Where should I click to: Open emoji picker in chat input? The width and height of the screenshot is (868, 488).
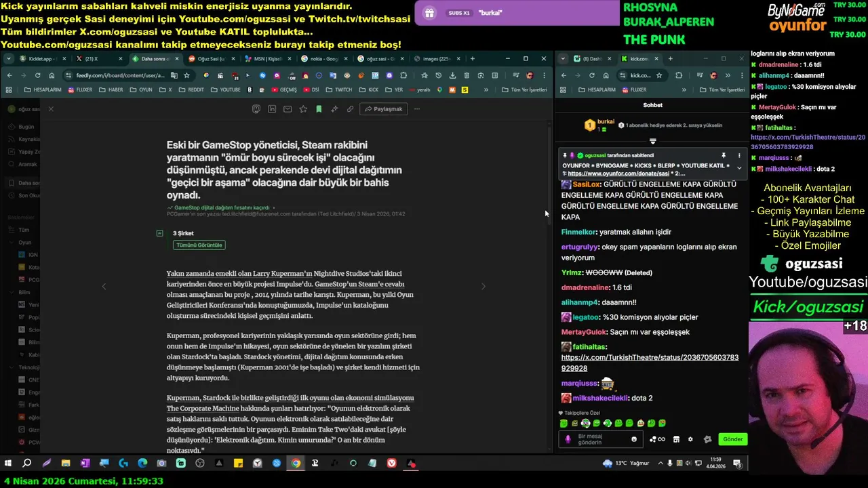tap(634, 439)
